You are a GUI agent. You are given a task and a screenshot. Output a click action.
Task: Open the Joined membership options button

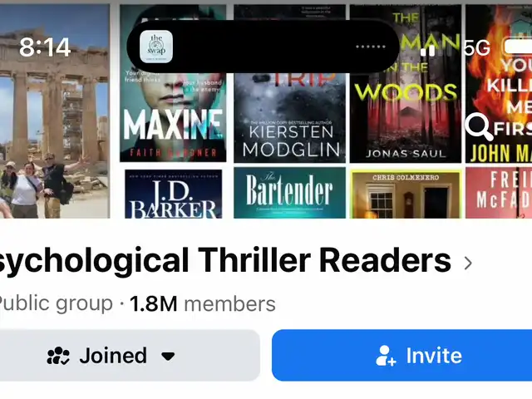(x=130, y=355)
